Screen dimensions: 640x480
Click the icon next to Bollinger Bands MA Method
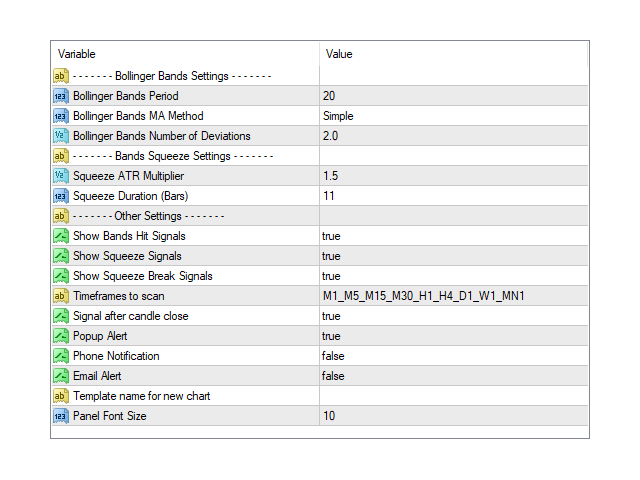click(60, 116)
